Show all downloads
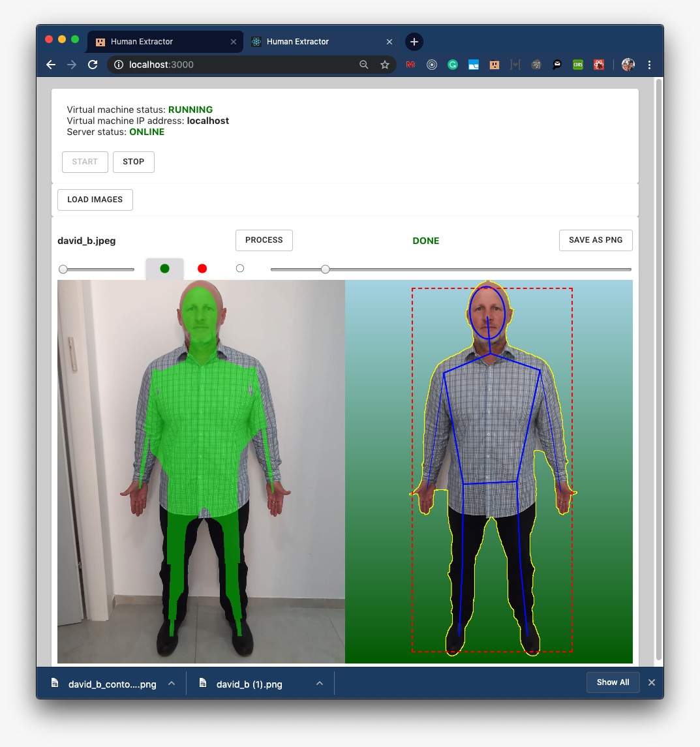700x747 pixels. 613,682
